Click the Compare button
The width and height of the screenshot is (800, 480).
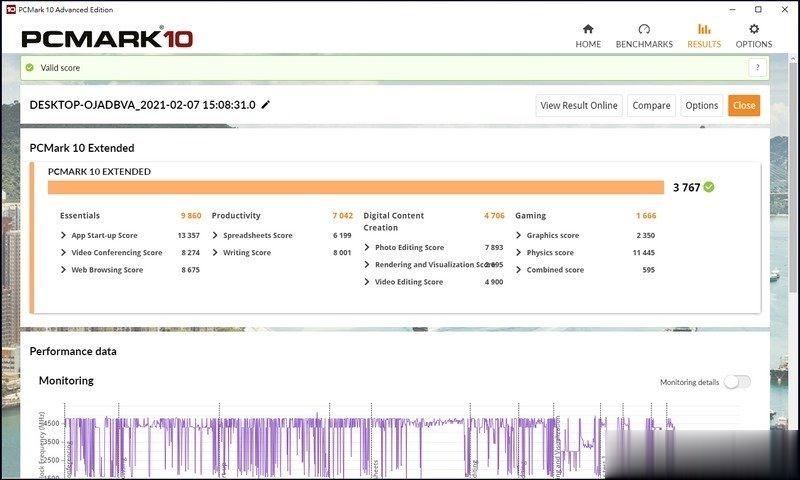coord(651,105)
